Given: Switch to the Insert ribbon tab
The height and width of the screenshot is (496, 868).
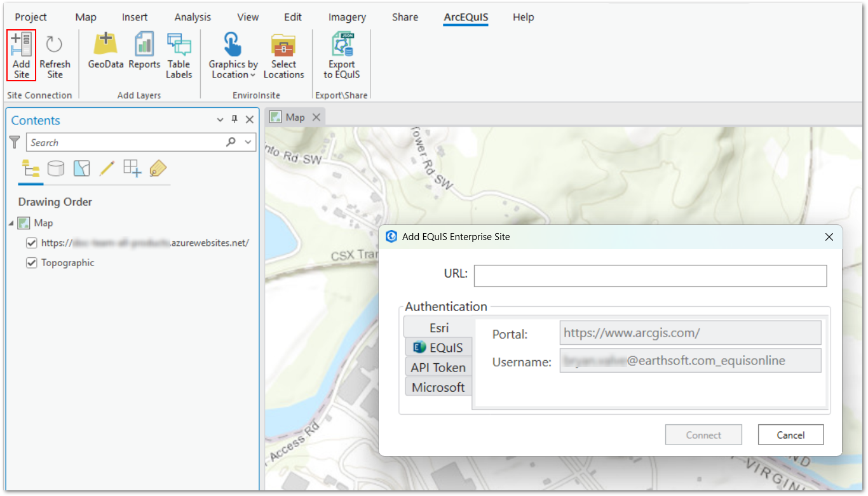Looking at the screenshot, I should 135,17.
